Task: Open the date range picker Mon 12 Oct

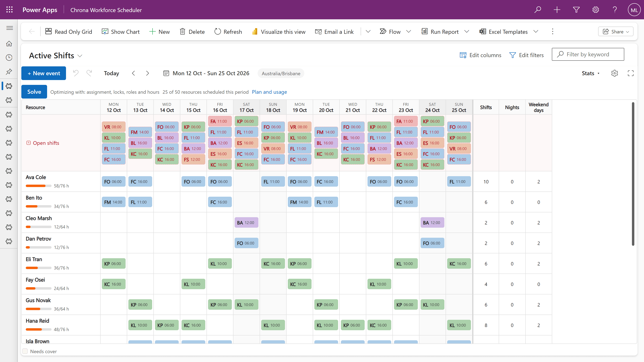Action: 206,73
